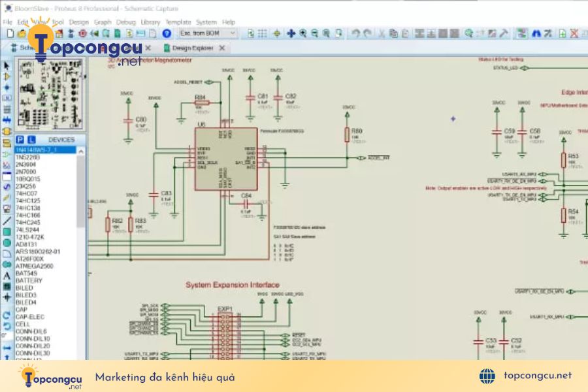Click Pick Devices P button

pos(20,140)
